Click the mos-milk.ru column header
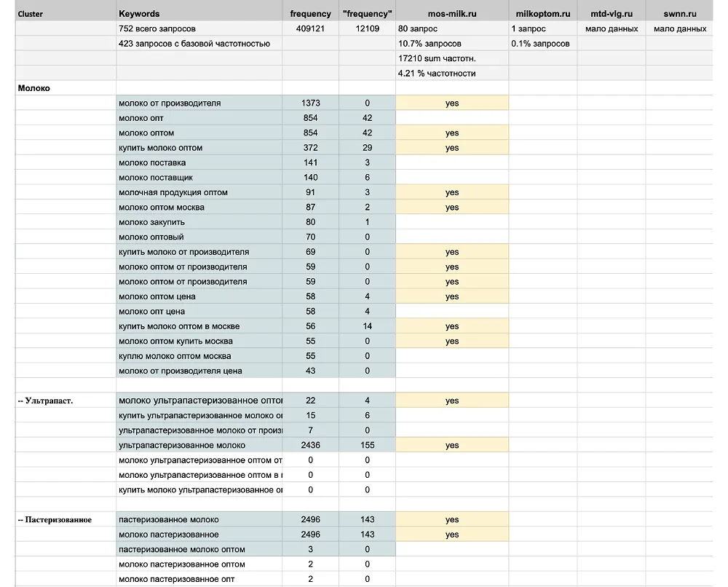Viewport: 728px width, 587px height. [451, 14]
